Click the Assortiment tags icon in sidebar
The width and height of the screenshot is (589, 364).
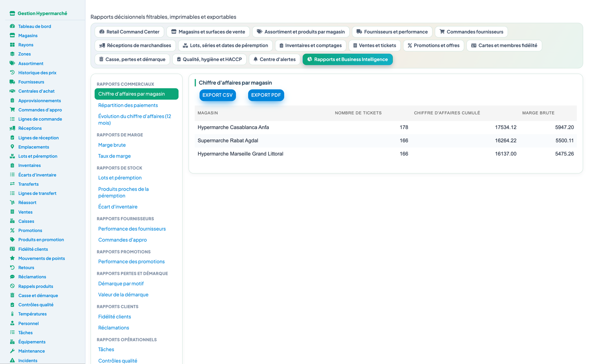click(x=12, y=64)
